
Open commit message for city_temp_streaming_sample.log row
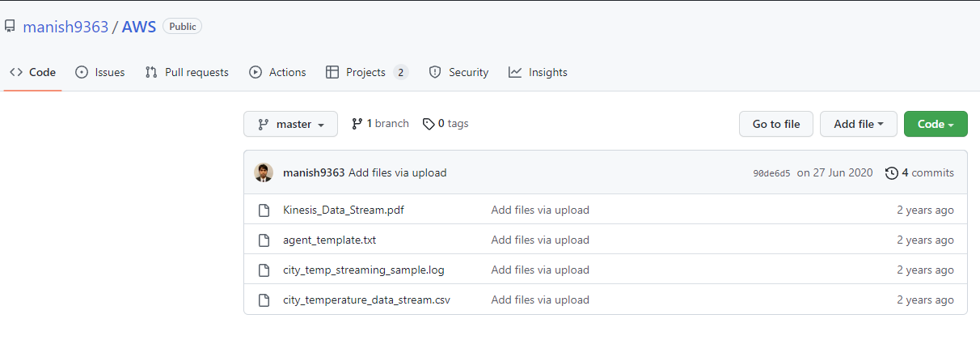click(x=540, y=270)
